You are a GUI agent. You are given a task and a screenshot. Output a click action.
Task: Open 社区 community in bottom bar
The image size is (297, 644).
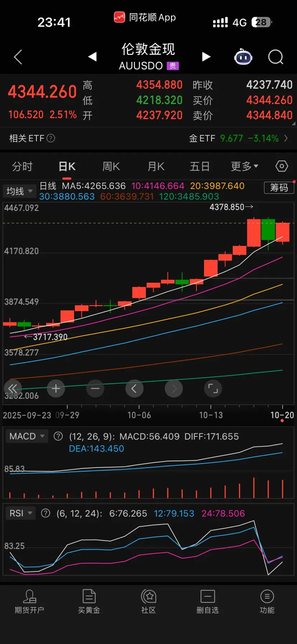pos(148,601)
